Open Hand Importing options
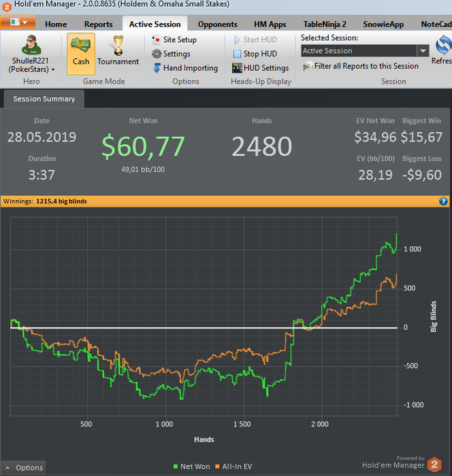Screen dimensions: 452x476 (185, 68)
